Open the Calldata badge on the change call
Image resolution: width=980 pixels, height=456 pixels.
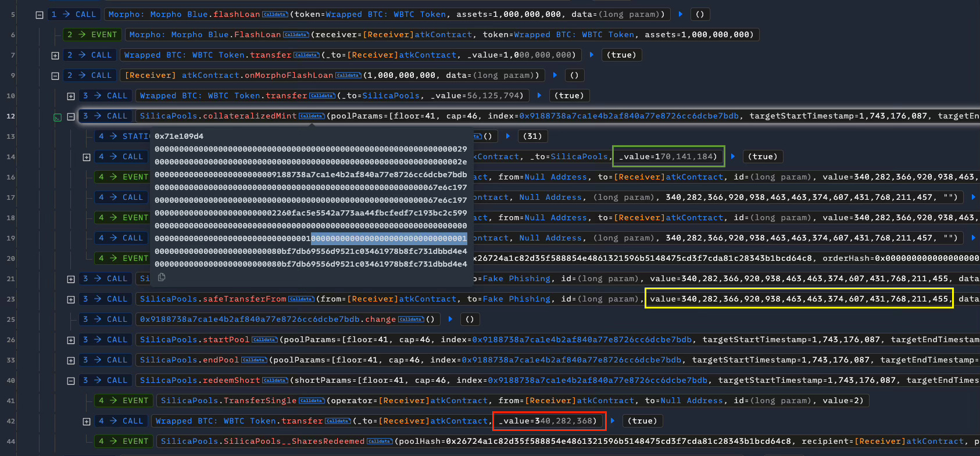411,319
